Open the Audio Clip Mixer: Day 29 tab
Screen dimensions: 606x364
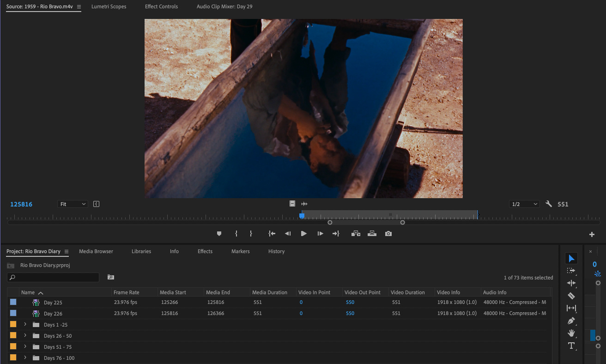pos(224,6)
